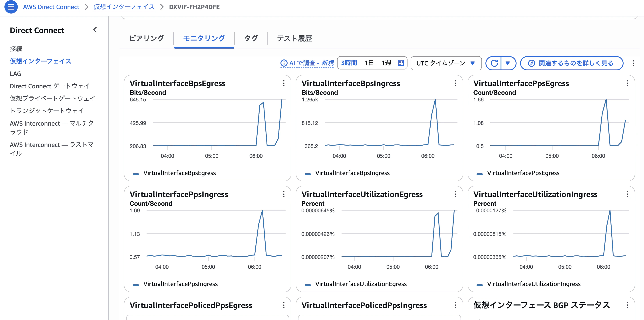The width and height of the screenshot is (644, 320).
Task: Click the VirtualInterfaceBpsEgress graph title
Action: [177, 83]
